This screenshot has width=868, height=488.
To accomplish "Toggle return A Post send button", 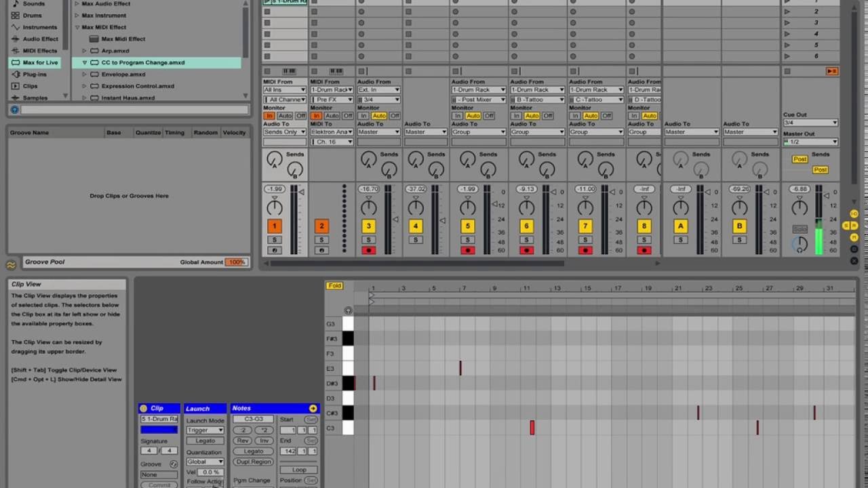I will (x=800, y=159).
